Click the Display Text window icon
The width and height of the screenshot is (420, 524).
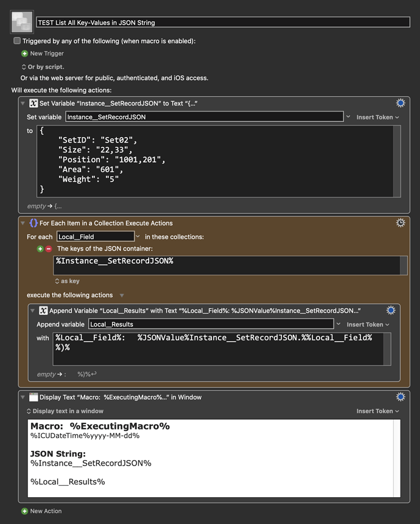(33, 397)
